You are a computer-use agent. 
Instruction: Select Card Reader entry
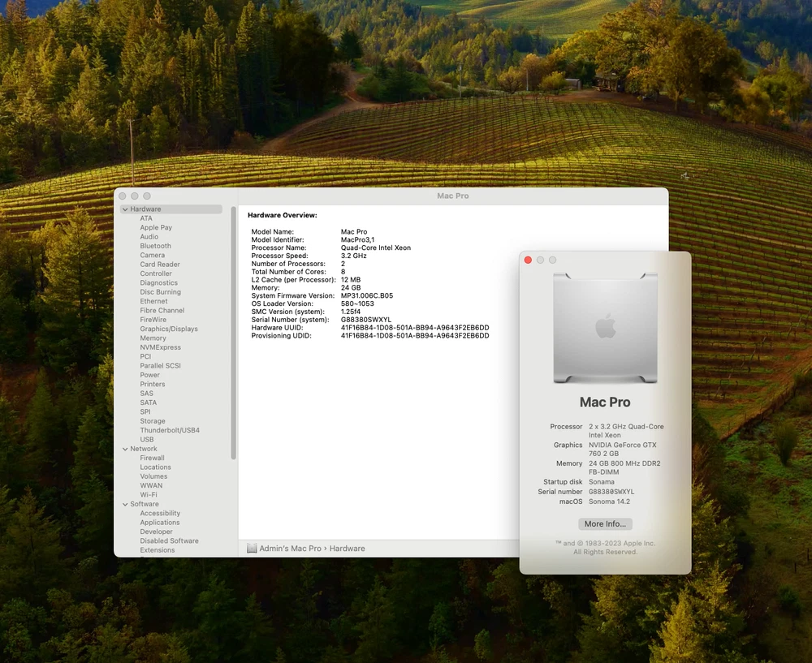(160, 265)
